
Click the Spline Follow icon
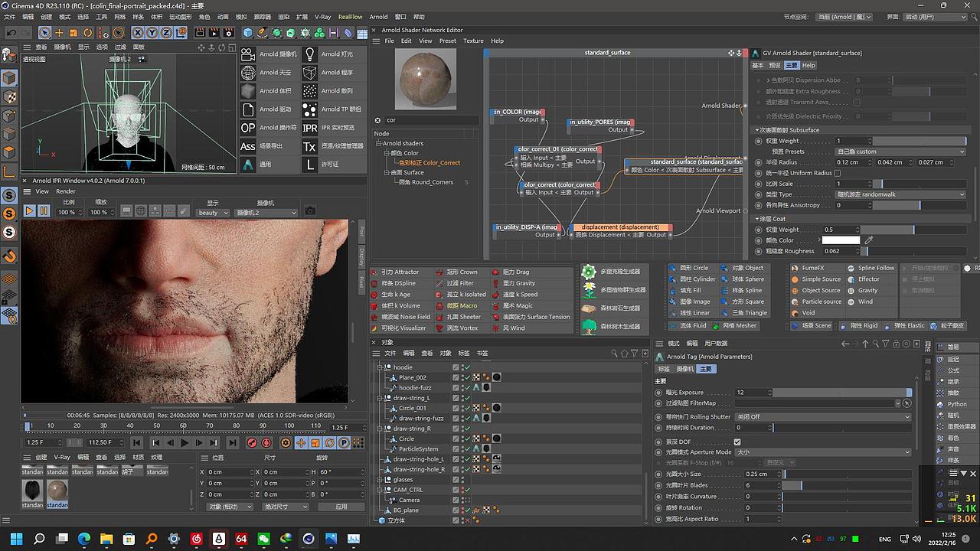[852, 268]
